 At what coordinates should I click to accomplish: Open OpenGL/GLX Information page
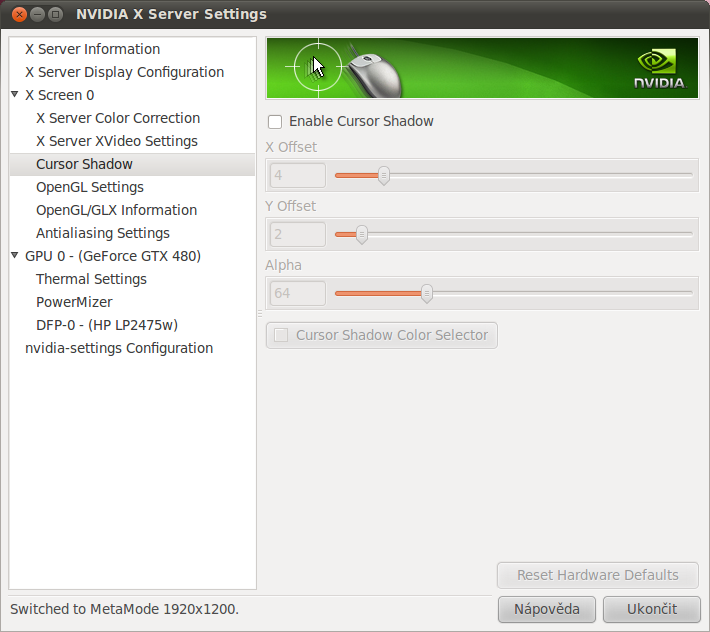point(116,210)
